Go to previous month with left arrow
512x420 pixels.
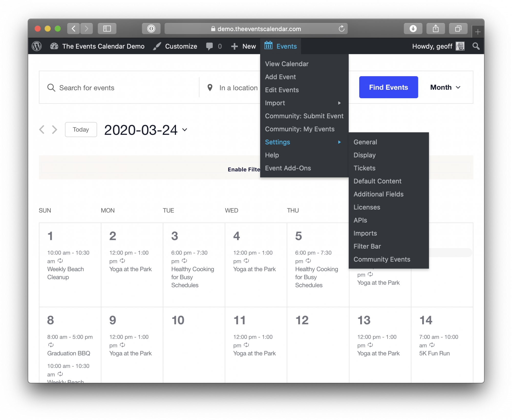[x=42, y=129]
